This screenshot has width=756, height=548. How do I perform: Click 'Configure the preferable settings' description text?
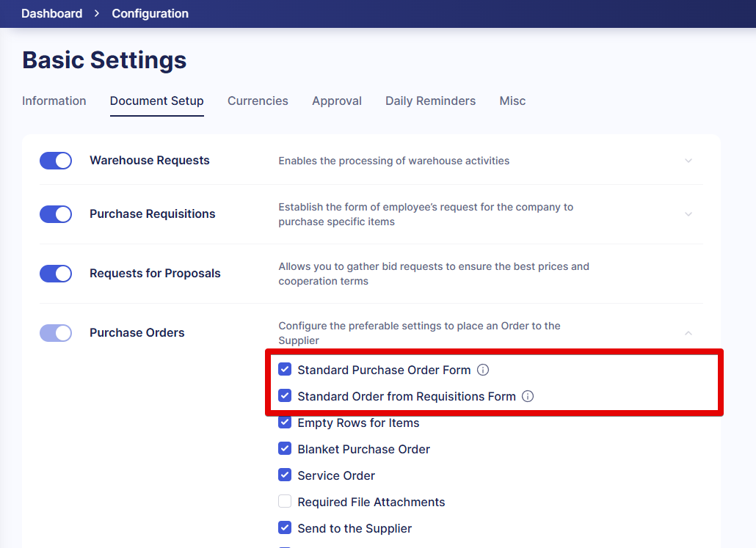419,333
